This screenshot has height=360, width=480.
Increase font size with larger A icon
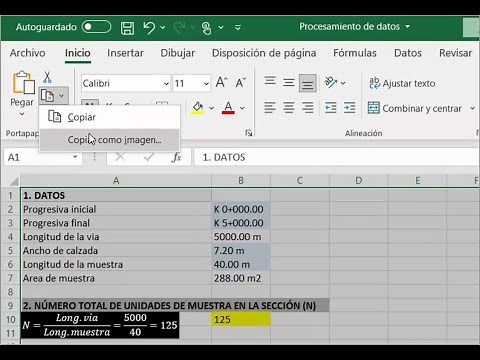point(222,82)
